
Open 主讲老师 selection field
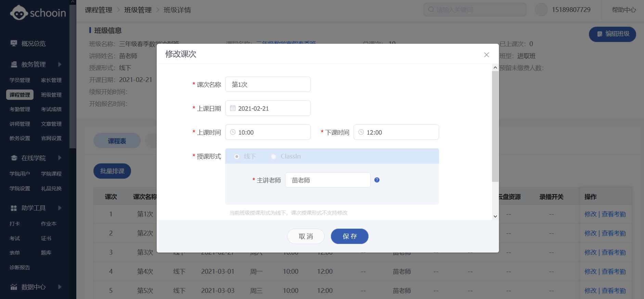pyautogui.click(x=327, y=180)
